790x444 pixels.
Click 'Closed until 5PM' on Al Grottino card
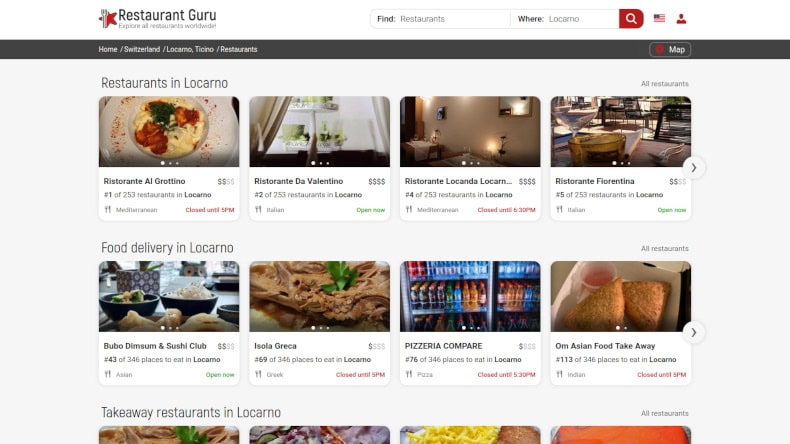click(x=210, y=210)
